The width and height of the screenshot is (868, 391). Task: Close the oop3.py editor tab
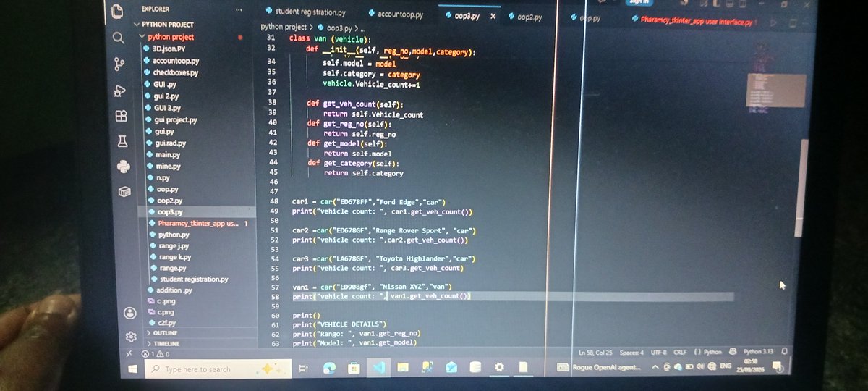tap(493, 16)
